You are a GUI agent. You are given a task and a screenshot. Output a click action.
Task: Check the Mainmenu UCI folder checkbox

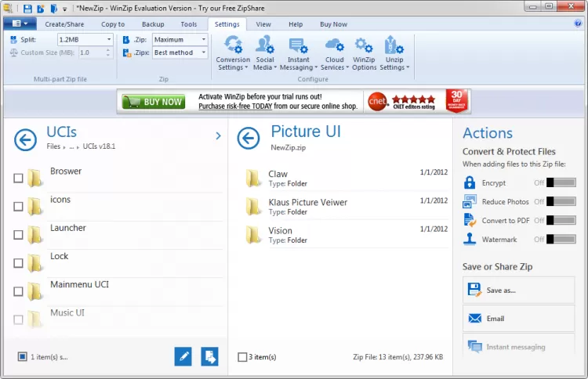pos(18,291)
